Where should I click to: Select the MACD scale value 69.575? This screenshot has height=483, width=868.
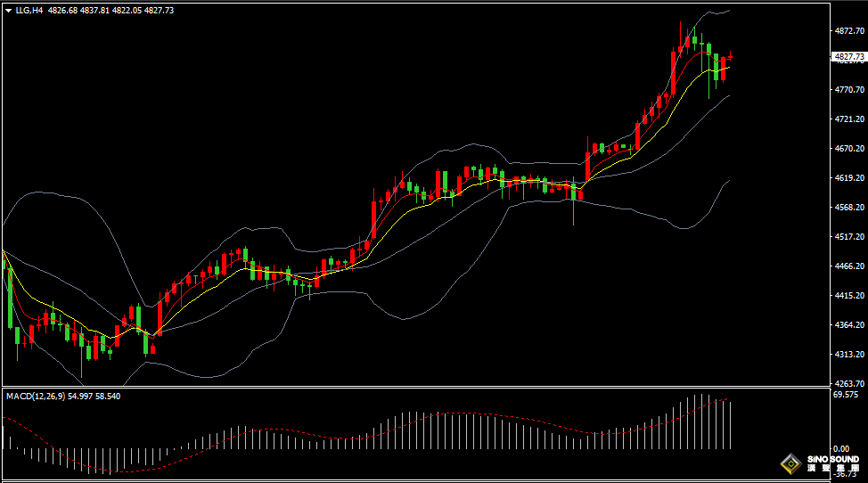point(846,395)
